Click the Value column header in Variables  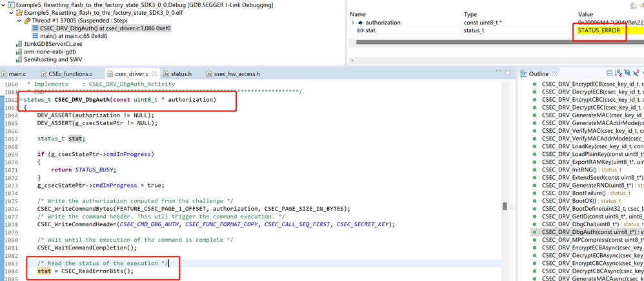(x=585, y=14)
